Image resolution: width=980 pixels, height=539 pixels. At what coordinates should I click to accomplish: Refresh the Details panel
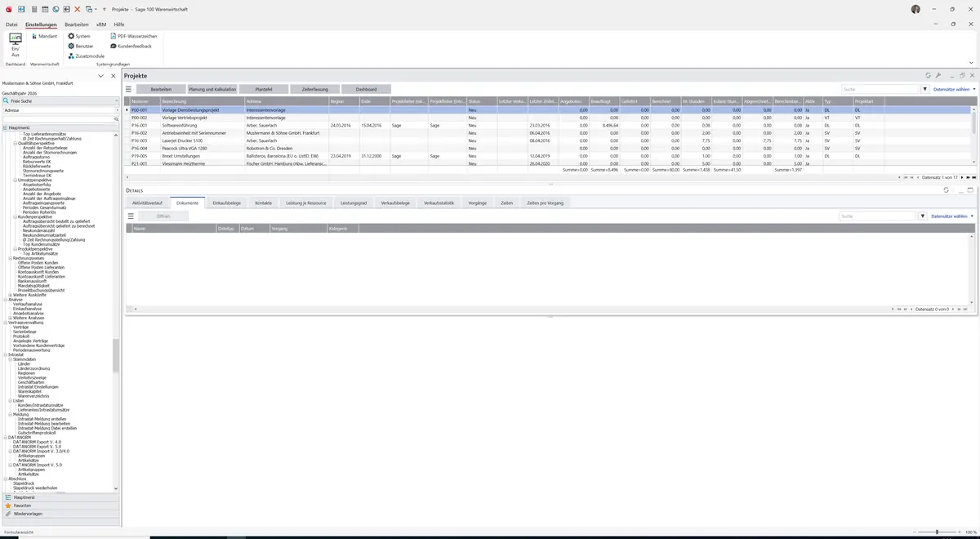[946, 190]
